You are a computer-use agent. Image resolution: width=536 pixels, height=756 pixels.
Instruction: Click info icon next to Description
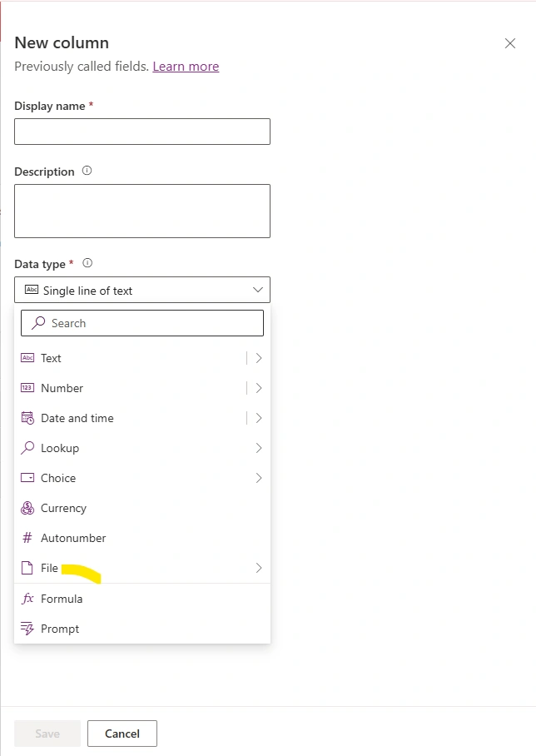[x=87, y=171]
